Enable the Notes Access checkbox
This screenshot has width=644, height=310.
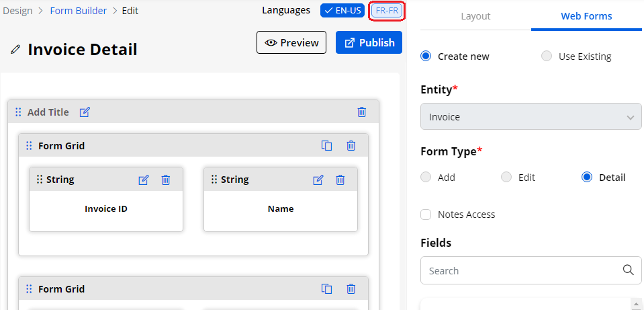click(x=426, y=215)
